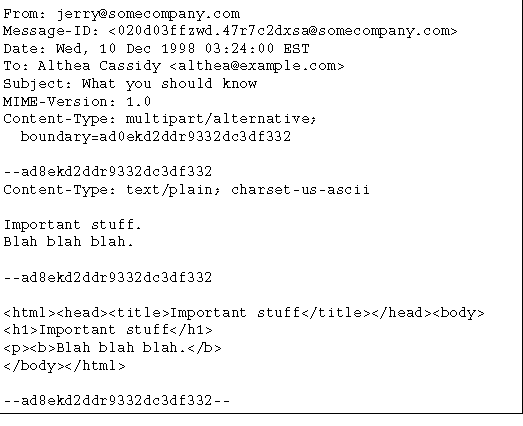Screen dimensions: 523x426
Task: Click the final closing boundary marker with trailing dashes
Action: coord(117,400)
